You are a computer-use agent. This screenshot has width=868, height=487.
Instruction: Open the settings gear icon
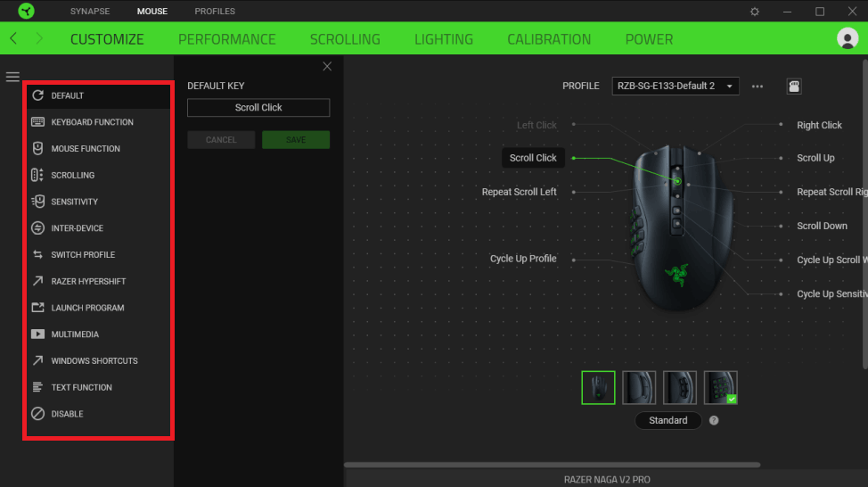point(755,11)
